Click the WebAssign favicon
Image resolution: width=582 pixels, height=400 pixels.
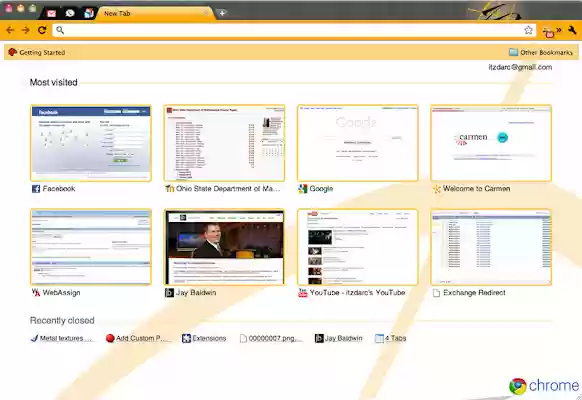click(36, 293)
